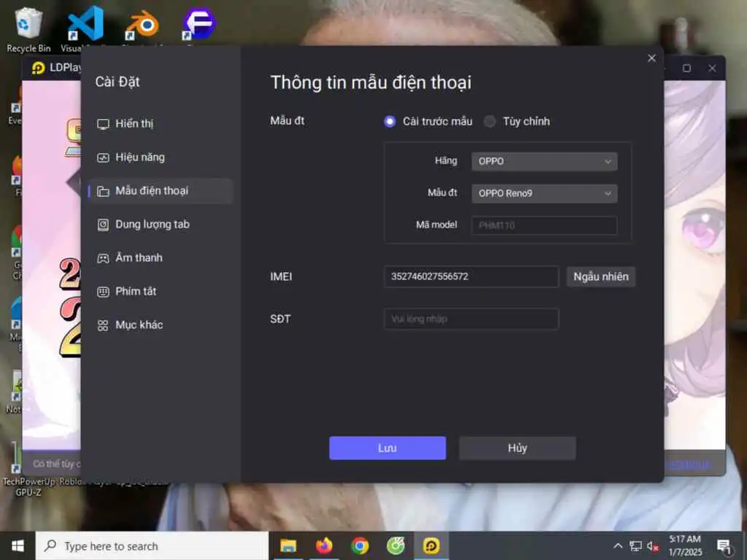Image resolution: width=747 pixels, height=560 pixels.
Task: Open the notification center icon
Action: point(724,545)
